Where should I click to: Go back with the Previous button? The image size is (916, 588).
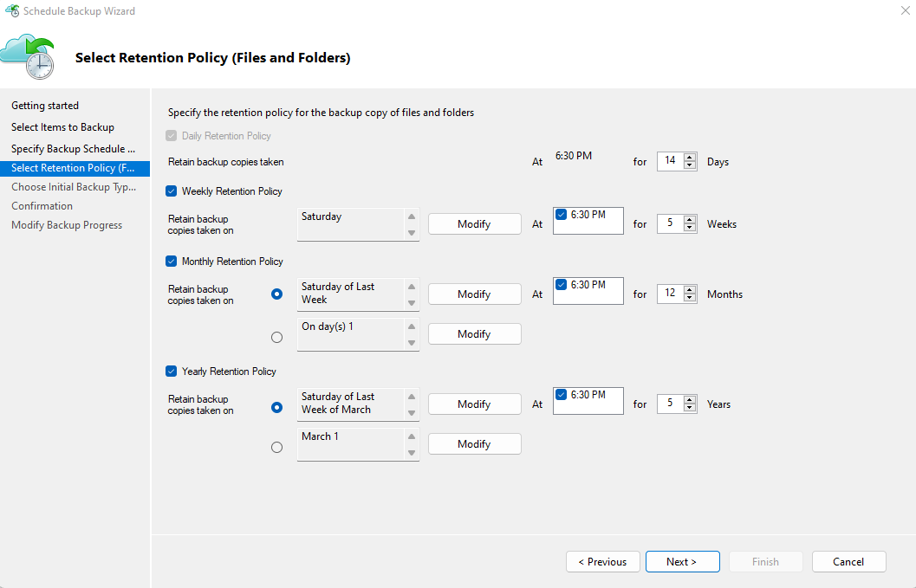click(603, 562)
